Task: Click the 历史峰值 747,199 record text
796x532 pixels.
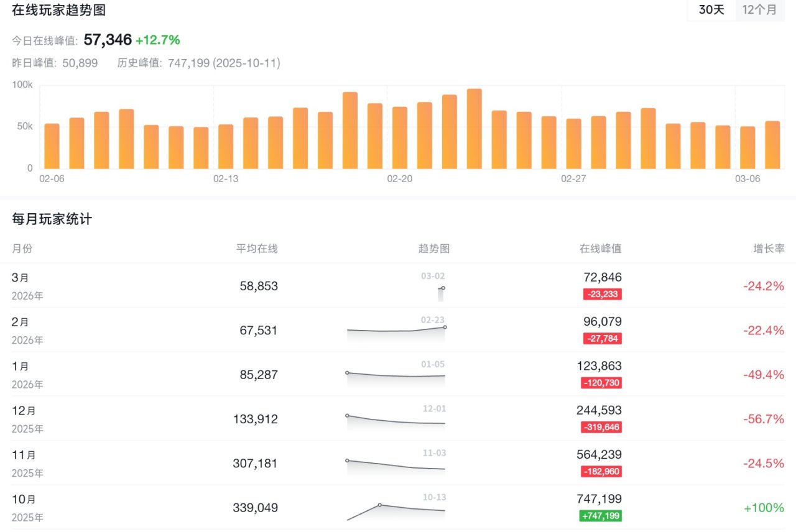Action: [x=199, y=63]
